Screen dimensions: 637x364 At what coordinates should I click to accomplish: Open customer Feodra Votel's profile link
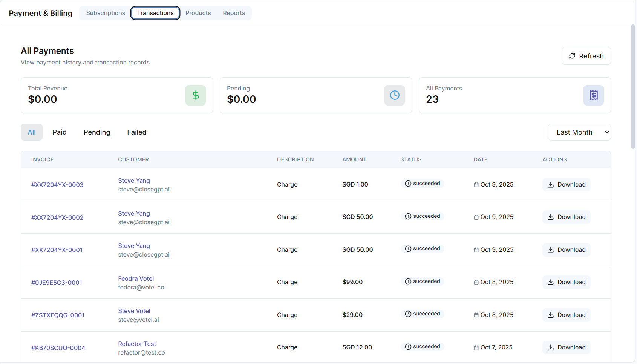pyautogui.click(x=136, y=278)
